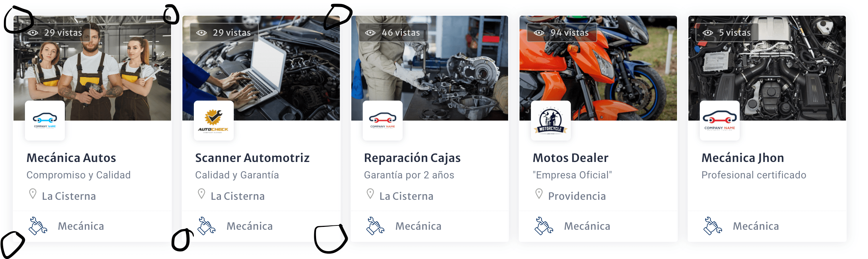868x259 pixels.
Task: Click the 46 vistas badge
Action: click(x=393, y=32)
